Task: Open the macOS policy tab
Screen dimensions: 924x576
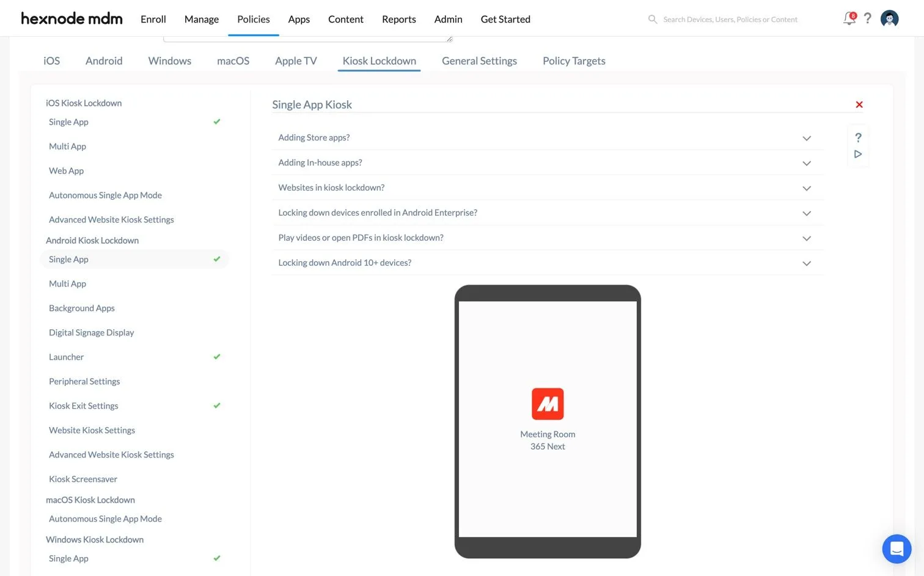Action: tap(233, 60)
